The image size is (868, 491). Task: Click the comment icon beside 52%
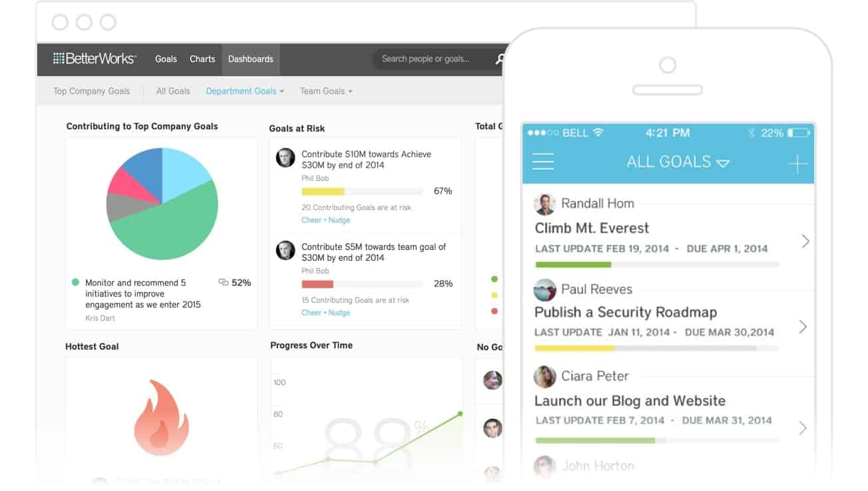pyautogui.click(x=223, y=283)
